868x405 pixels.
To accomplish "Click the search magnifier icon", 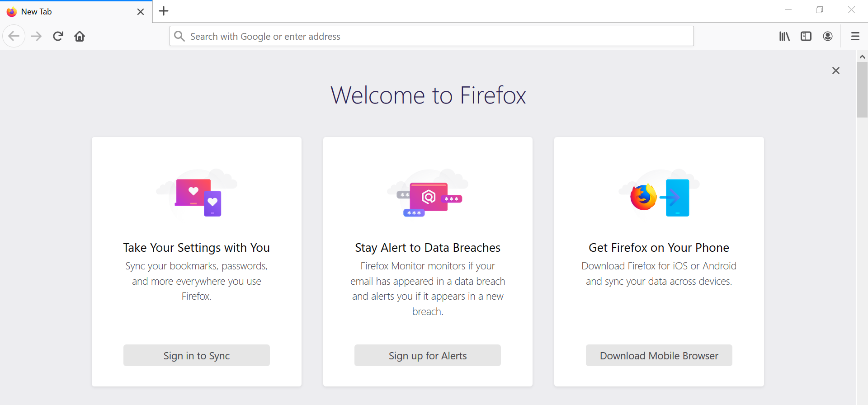I will [x=179, y=36].
